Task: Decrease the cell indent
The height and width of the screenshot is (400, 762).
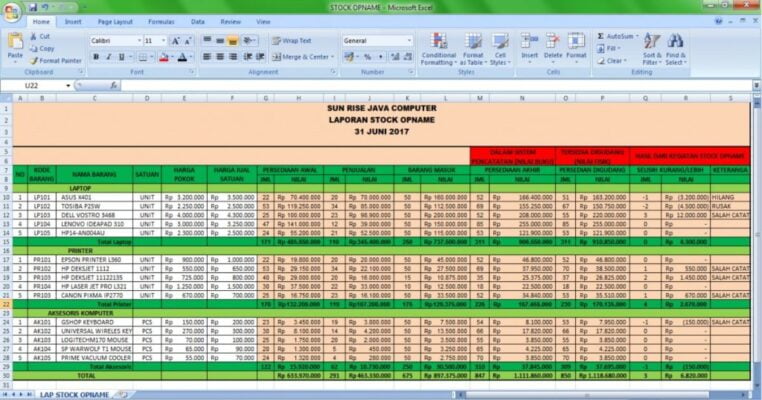Action: pyautogui.click(x=248, y=57)
